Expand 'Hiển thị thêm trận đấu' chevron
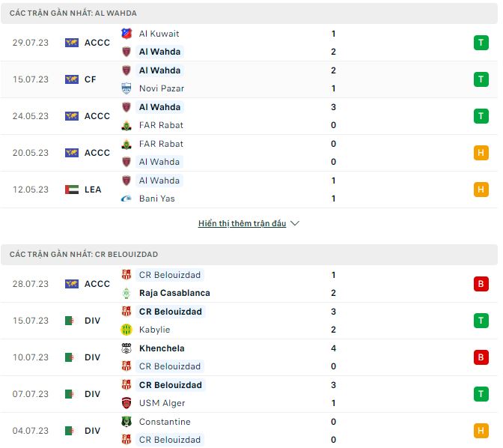 point(295,223)
